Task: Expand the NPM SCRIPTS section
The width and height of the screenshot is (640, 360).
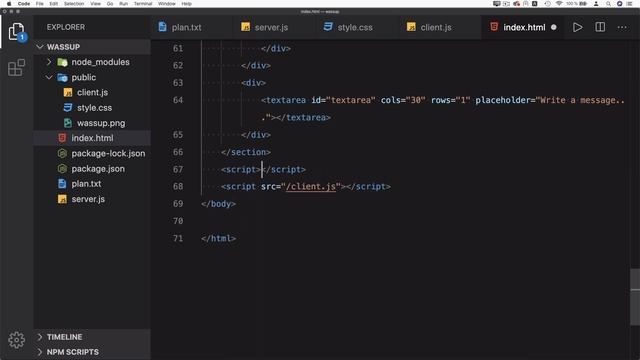Action: pos(92,352)
